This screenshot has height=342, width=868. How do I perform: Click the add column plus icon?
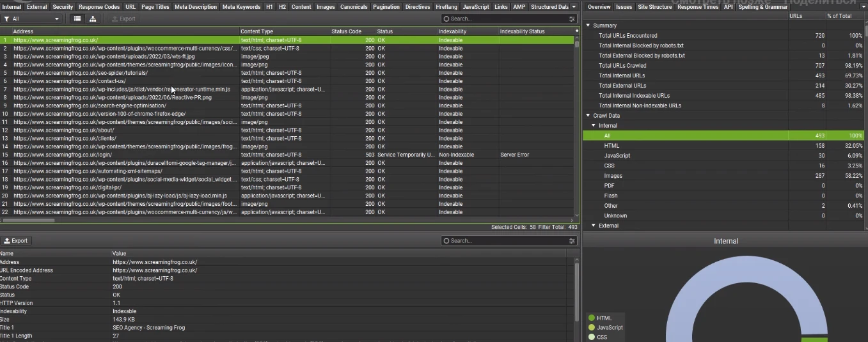[x=576, y=31]
